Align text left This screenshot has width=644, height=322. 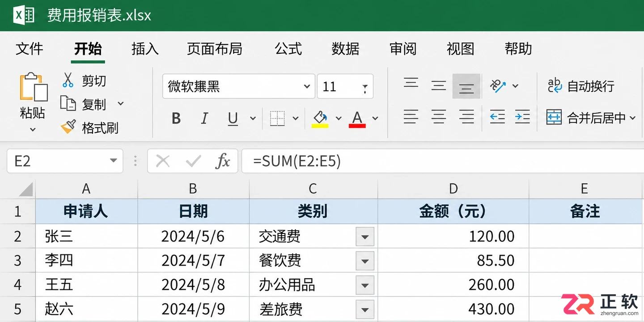pyautogui.click(x=411, y=117)
